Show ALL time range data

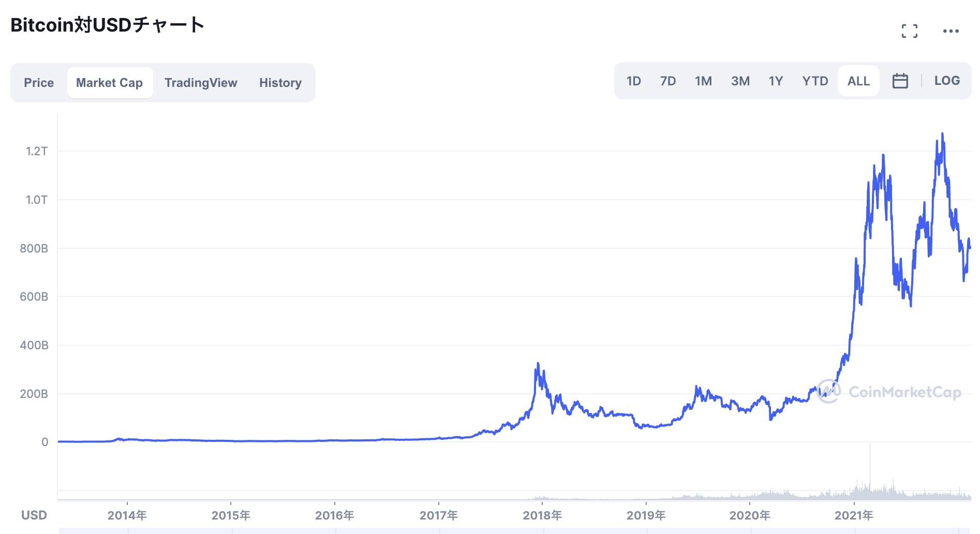(858, 81)
